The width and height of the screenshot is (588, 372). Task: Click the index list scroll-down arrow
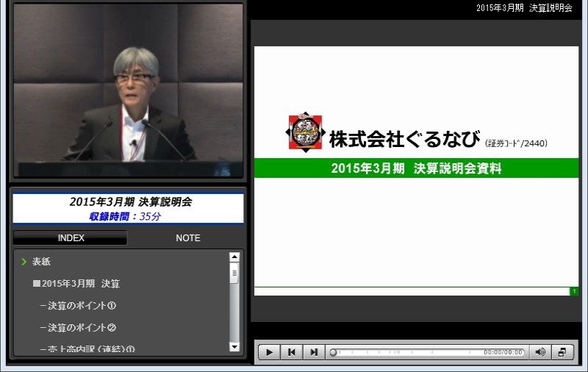pos(234,347)
